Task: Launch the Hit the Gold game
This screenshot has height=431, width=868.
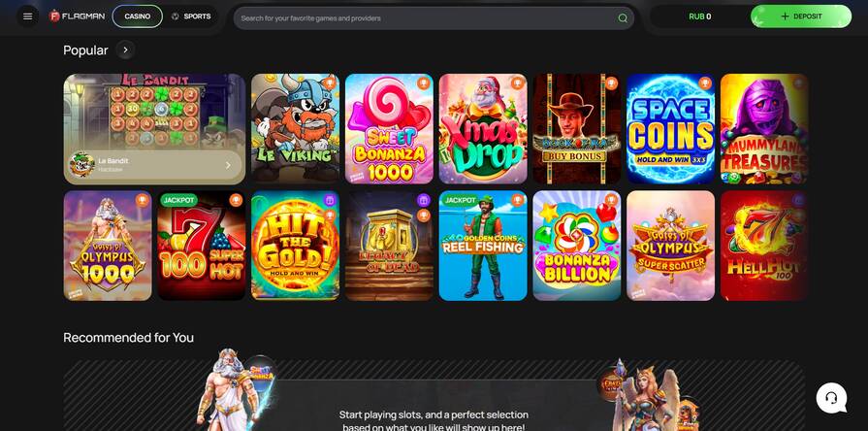Action: coord(295,246)
